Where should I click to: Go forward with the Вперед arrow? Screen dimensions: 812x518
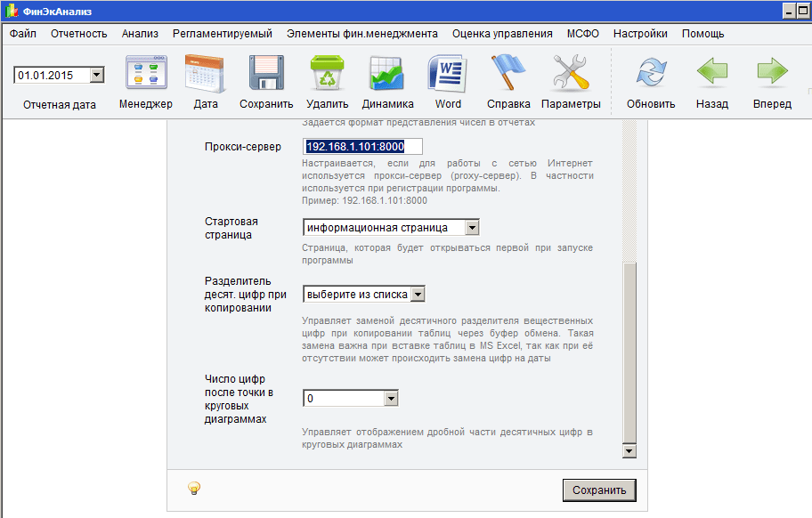coord(772,71)
